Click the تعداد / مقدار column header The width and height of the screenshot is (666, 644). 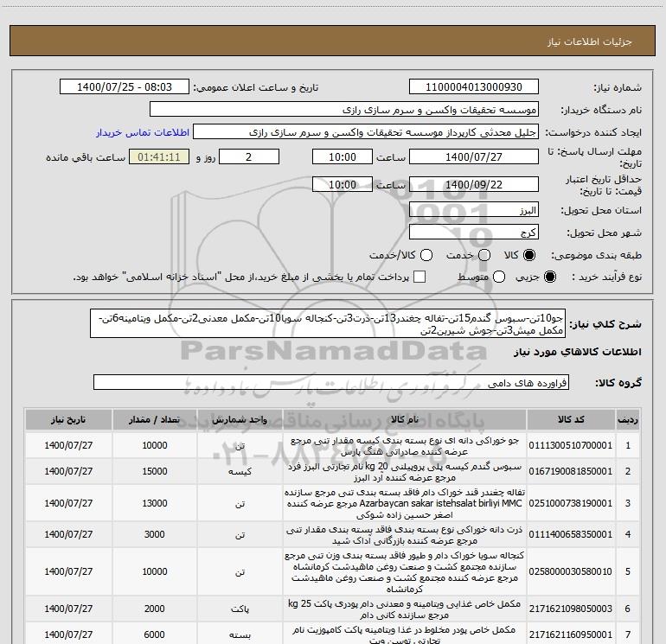(155, 419)
